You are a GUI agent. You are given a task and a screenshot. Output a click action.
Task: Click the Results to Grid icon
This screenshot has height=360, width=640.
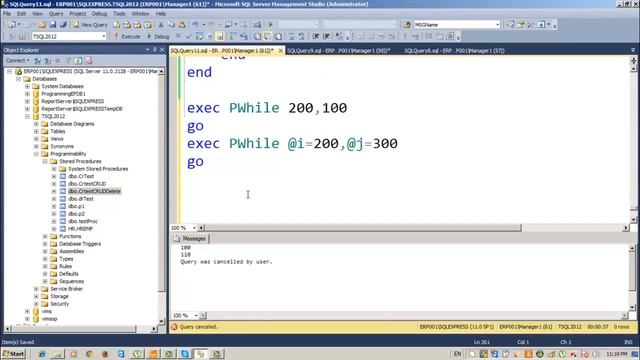point(267,36)
